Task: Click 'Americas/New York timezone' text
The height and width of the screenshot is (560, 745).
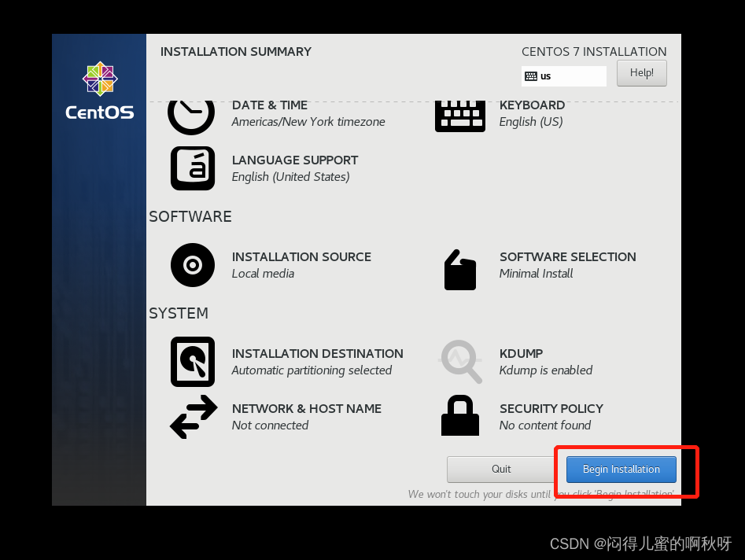Action: coord(308,122)
